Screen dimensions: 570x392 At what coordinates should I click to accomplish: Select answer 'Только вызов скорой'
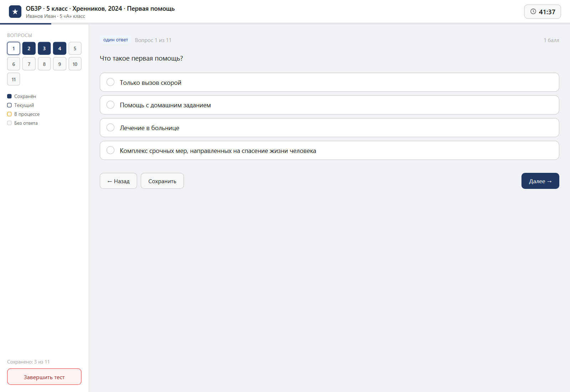click(329, 82)
